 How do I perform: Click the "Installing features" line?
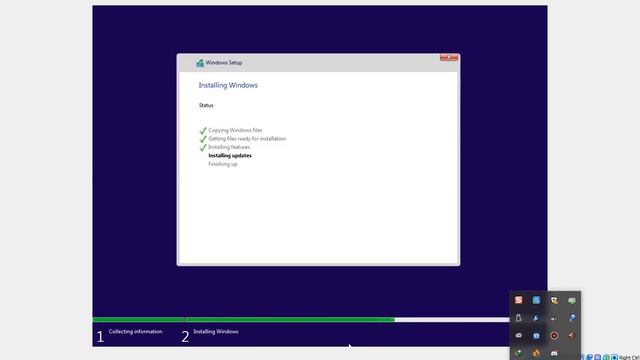(x=229, y=147)
